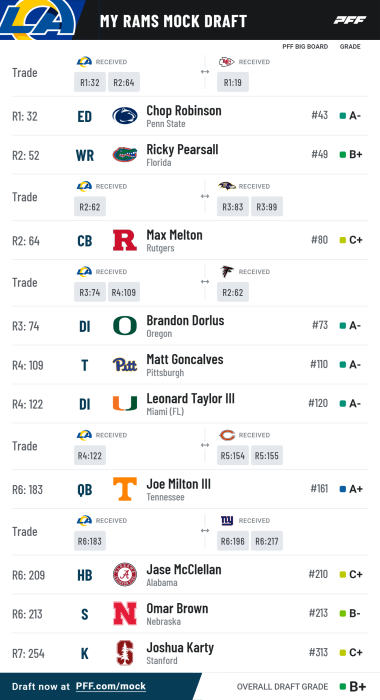380x700 pixels.
Task: Click player name Chop Robinson
Action: 184,110
